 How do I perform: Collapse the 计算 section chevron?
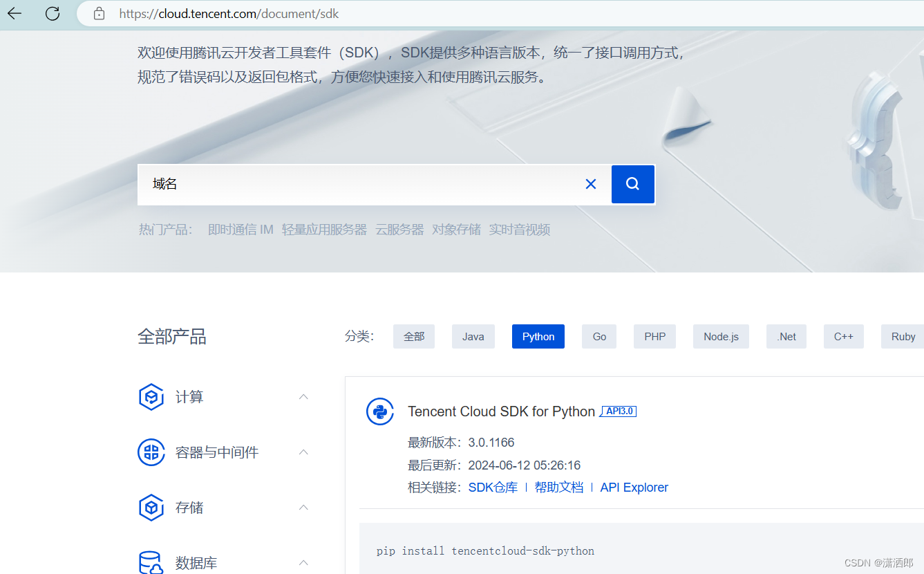(303, 396)
